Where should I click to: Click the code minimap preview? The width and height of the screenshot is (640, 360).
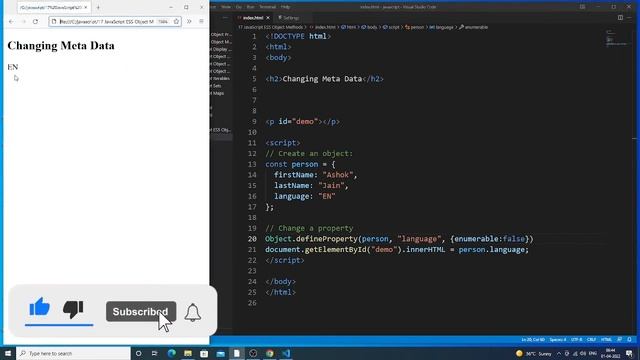click(616, 38)
